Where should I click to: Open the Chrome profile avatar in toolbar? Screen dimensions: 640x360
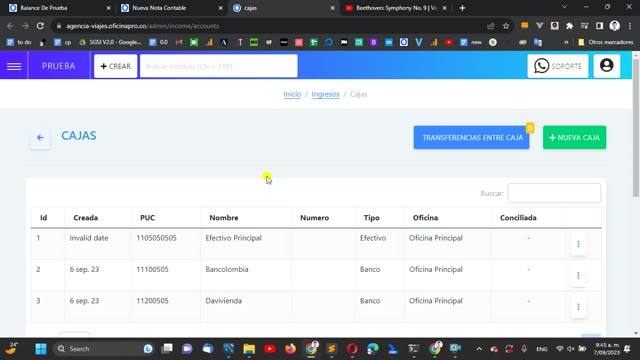coord(615,26)
